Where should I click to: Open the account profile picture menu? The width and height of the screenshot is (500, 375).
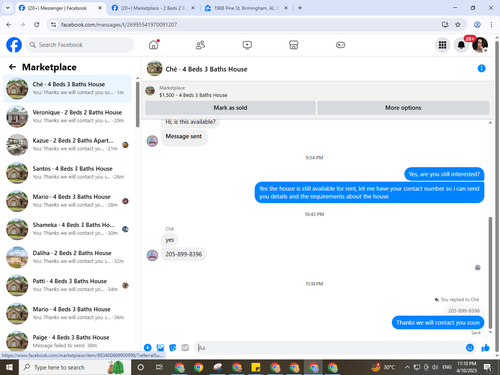(x=480, y=45)
